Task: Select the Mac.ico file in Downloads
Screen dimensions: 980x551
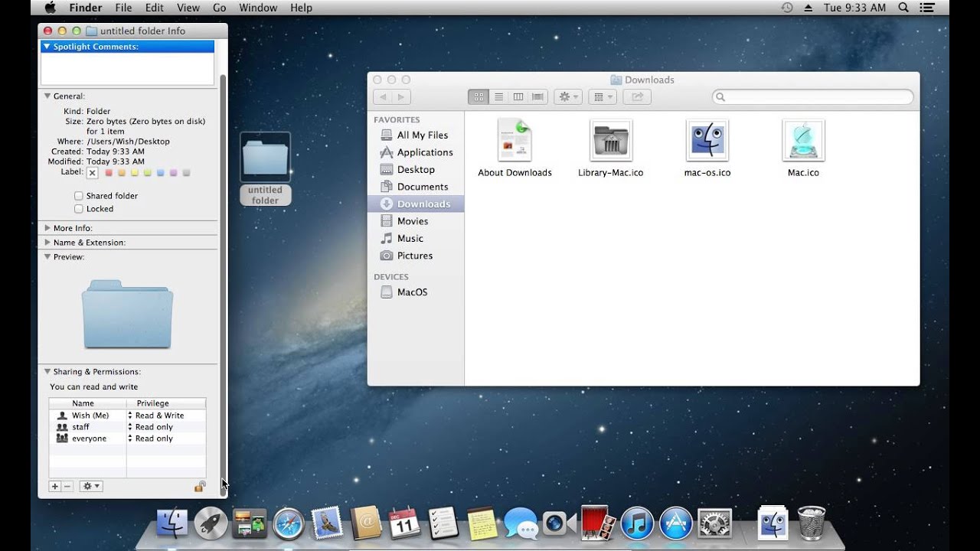Action: point(802,142)
